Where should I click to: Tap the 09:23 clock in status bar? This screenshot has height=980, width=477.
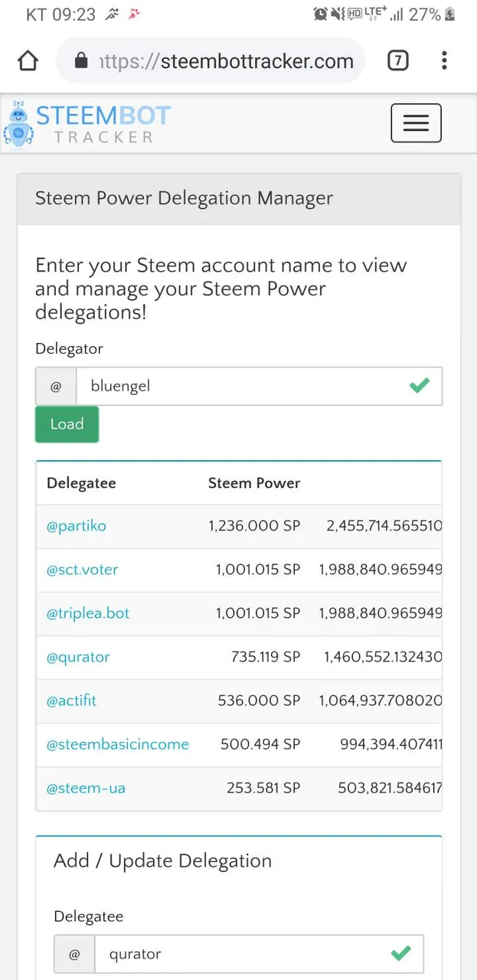[x=74, y=15]
